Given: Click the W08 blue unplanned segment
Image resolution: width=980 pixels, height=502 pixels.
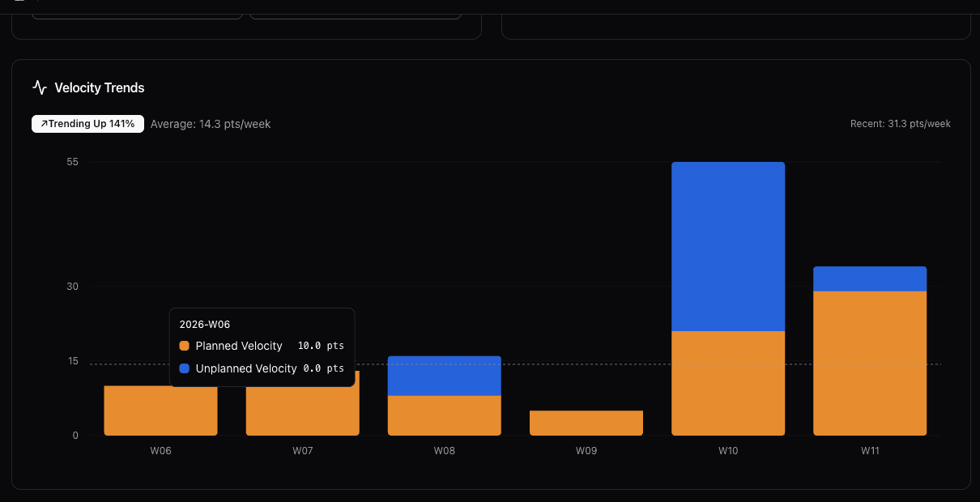Looking at the screenshot, I should click(444, 376).
